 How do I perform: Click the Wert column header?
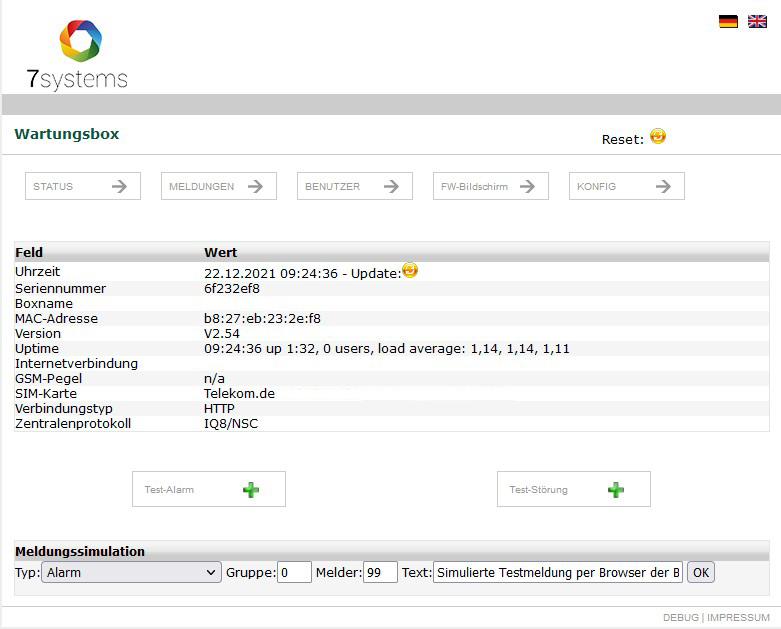(220, 252)
